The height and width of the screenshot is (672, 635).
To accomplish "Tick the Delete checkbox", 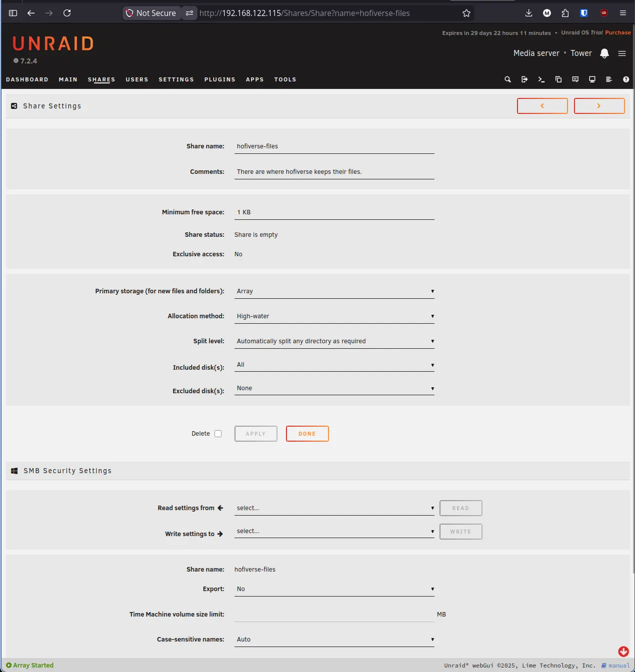I will (x=218, y=434).
